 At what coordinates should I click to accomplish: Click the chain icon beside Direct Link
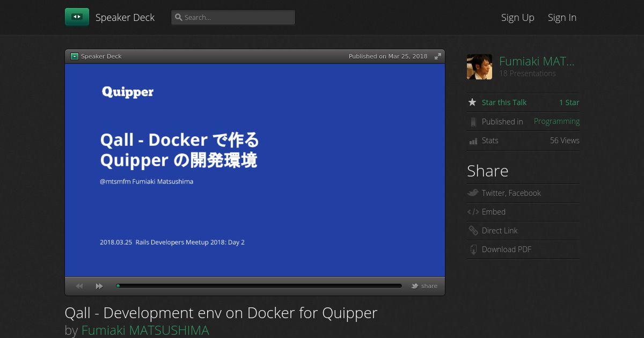(473, 231)
